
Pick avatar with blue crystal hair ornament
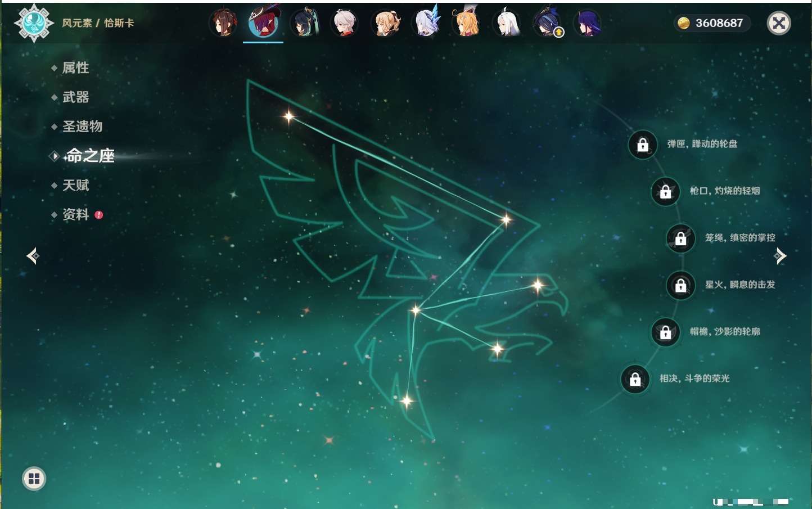click(426, 24)
